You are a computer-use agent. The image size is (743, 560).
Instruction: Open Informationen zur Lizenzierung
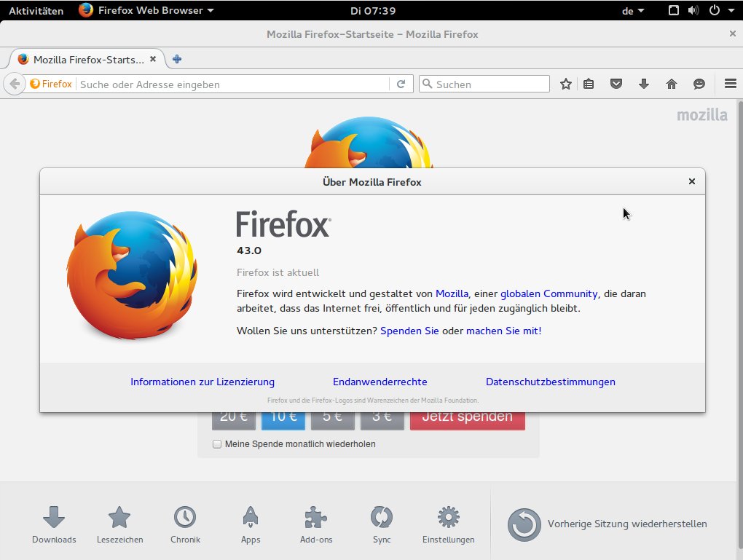(x=203, y=382)
